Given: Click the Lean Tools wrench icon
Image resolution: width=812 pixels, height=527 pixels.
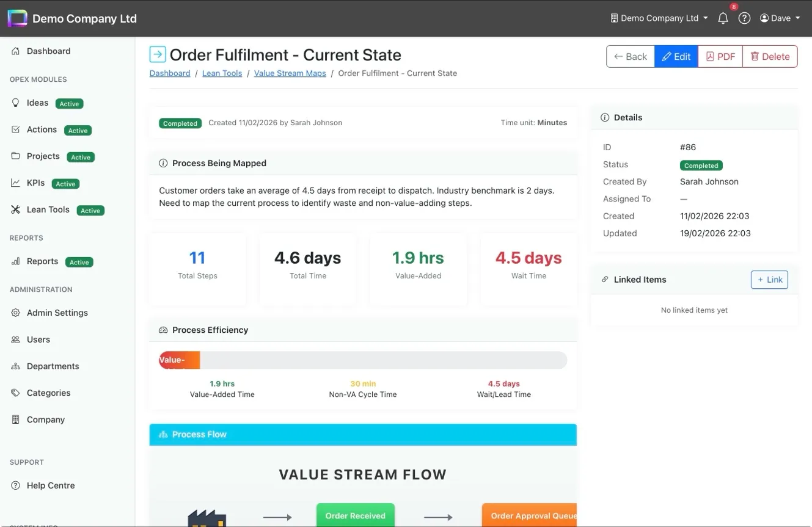Looking at the screenshot, I should tap(15, 209).
